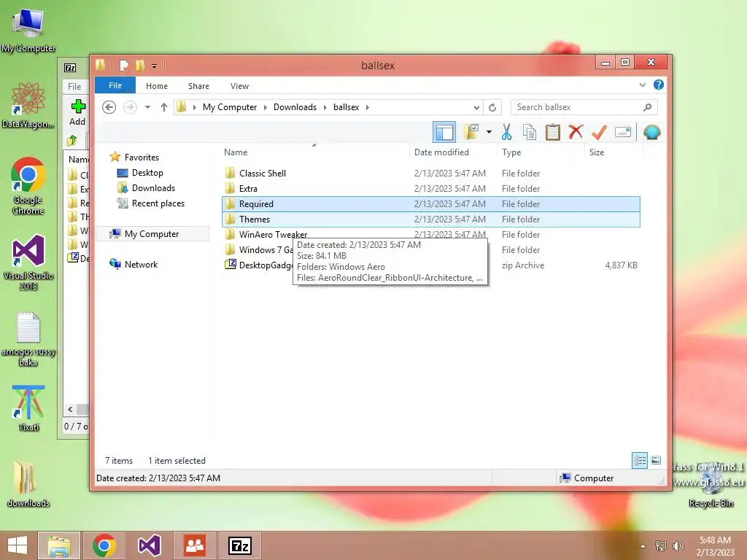Click the Rename toolbar icon
Viewport: 747px width, 560px height.
[x=623, y=132]
